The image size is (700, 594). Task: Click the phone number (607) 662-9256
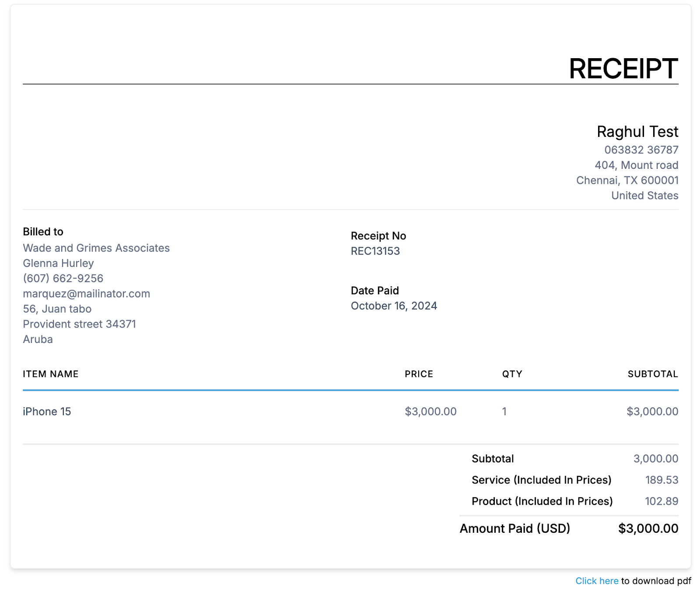pyautogui.click(x=63, y=278)
